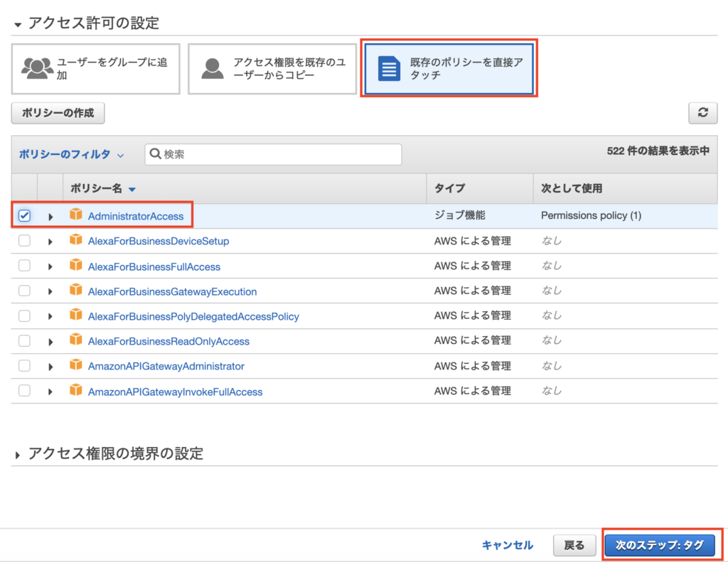Image resolution: width=728 pixels, height=562 pixels.
Task: Open the AlexaForBusinessReadOnlyAccess policy link
Action: click(168, 341)
